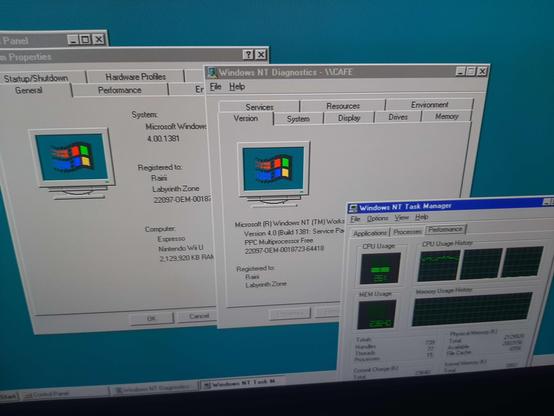Viewport: 554px width, 416px height.
Task: Click 'Labyrinth Zone' text in NT Diagnostics
Action: click(266, 284)
